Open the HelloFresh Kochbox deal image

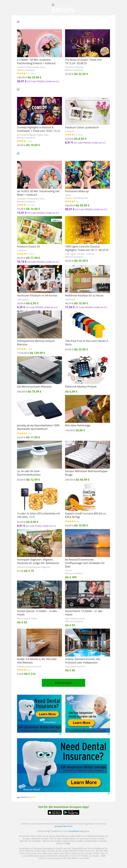(88, 279)
